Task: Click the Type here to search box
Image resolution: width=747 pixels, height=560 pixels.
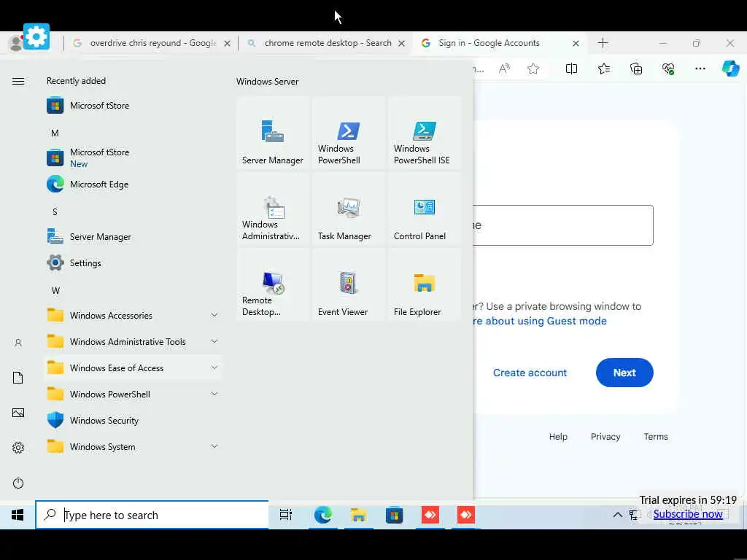Action: point(152,515)
